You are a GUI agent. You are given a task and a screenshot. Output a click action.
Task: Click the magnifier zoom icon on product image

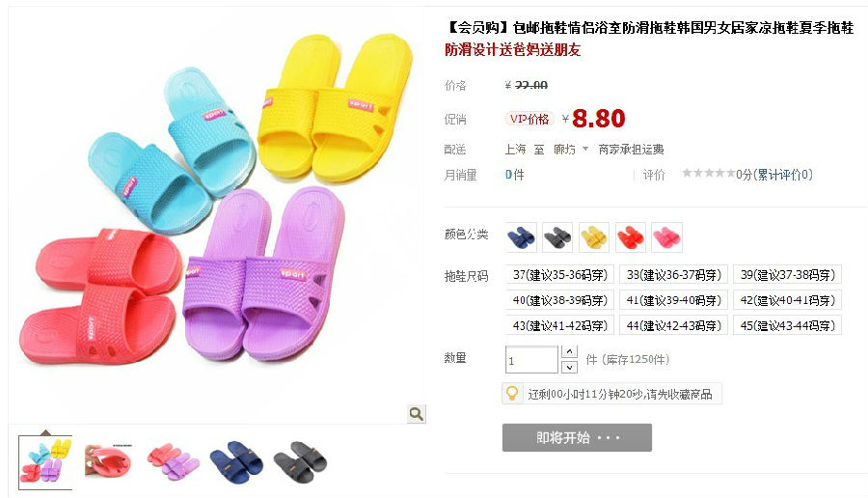coord(417,414)
